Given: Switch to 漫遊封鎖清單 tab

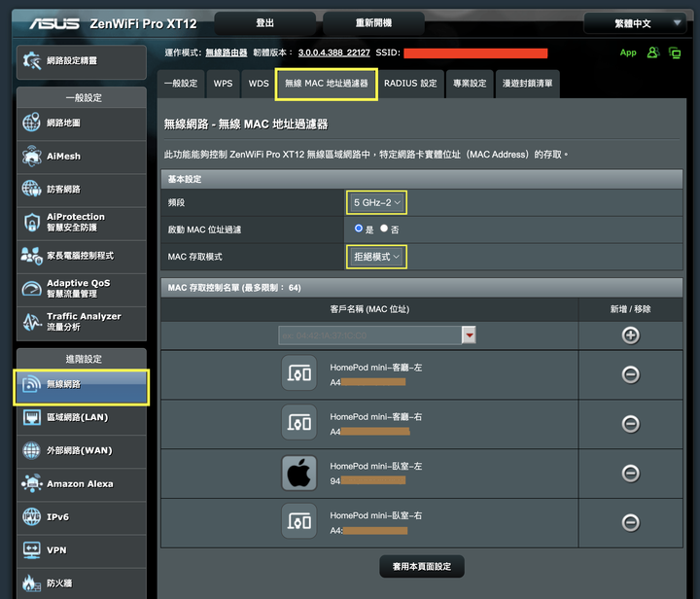Looking at the screenshot, I should pyautogui.click(x=527, y=84).
